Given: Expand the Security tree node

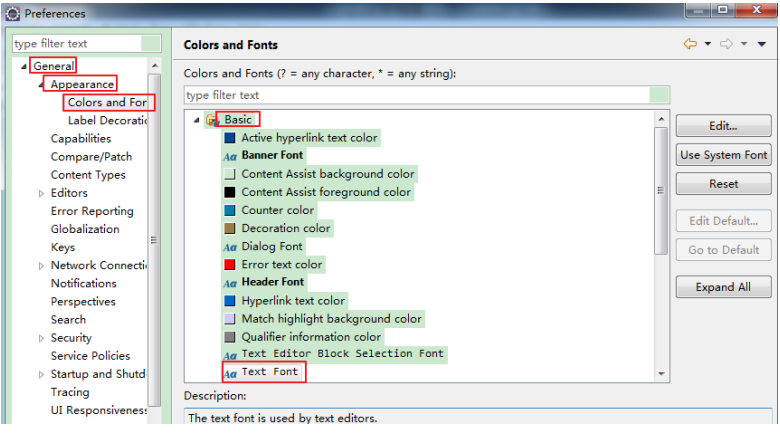Looking at the screenshot, I should (41, 339).
